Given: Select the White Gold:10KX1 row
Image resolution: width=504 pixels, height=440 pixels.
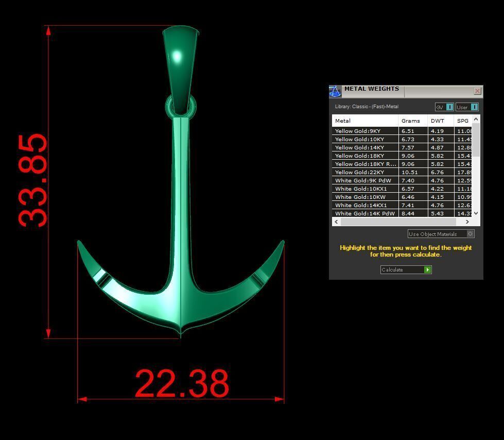Looking at the screenshot, I should tap(402, 189).
